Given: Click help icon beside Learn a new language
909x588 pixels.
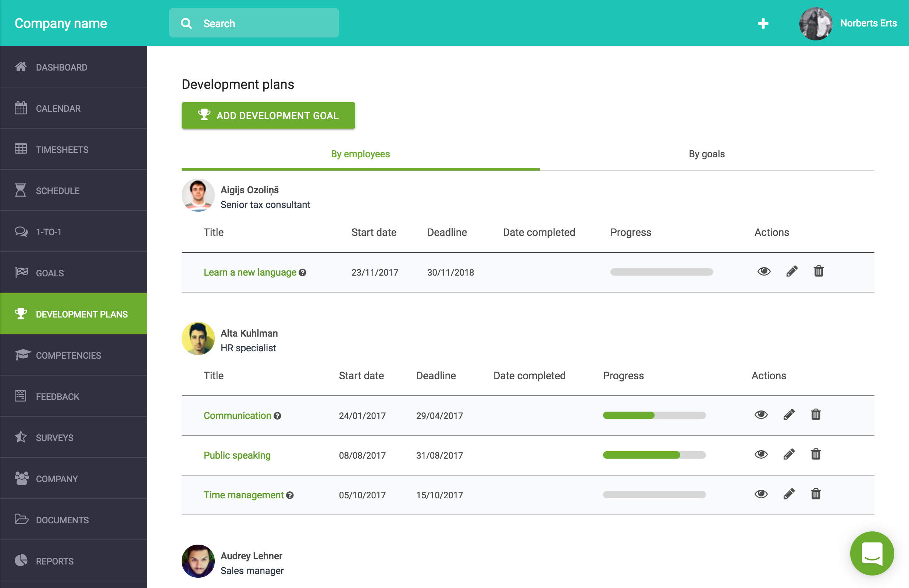Looking at the screenshot, I should coord(303,273).
